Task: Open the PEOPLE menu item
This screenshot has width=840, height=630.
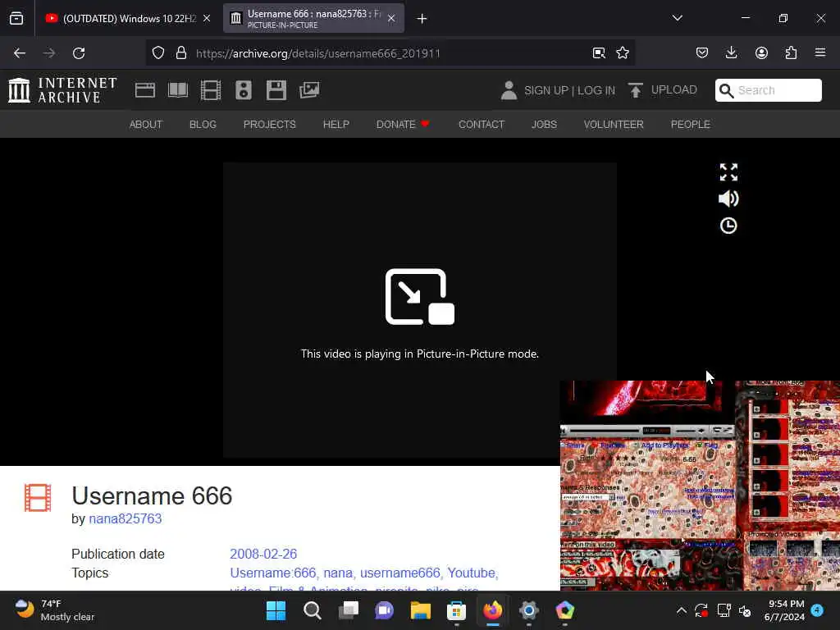Action: tap(690, 125)
